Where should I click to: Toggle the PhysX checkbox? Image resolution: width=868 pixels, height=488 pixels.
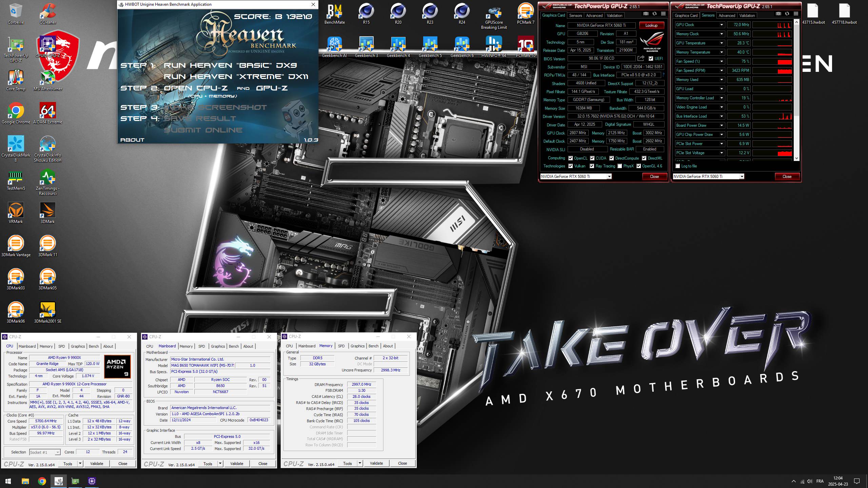pyautogui.click(x=620, y=166)
